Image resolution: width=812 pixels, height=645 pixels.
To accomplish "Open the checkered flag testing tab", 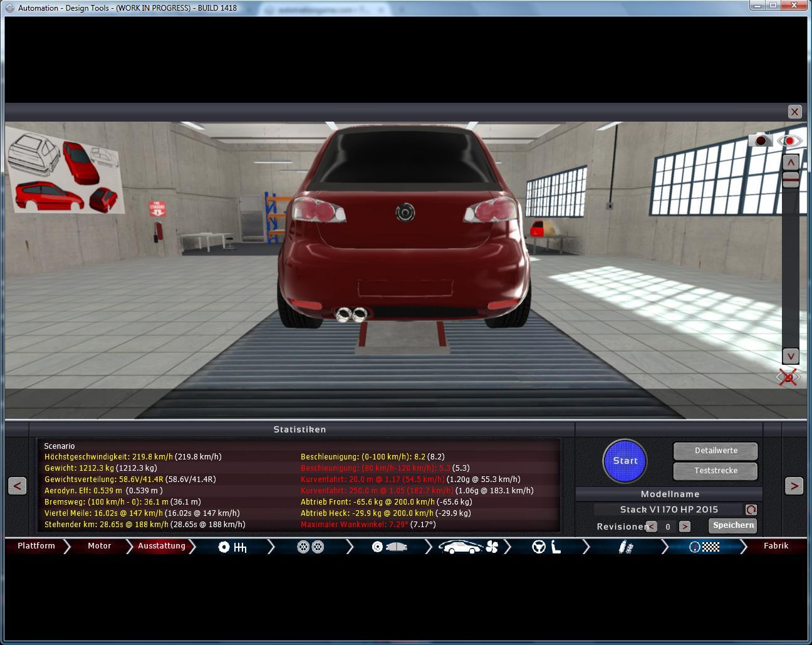I will click(x=704, y=547).
